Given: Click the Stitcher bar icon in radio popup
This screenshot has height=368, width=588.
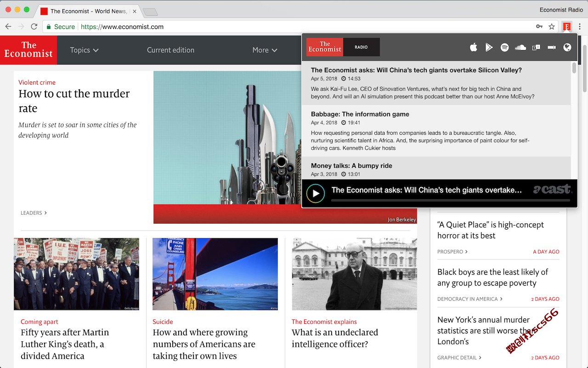Looking at the screenshot, I should click(x=552, y=47).
